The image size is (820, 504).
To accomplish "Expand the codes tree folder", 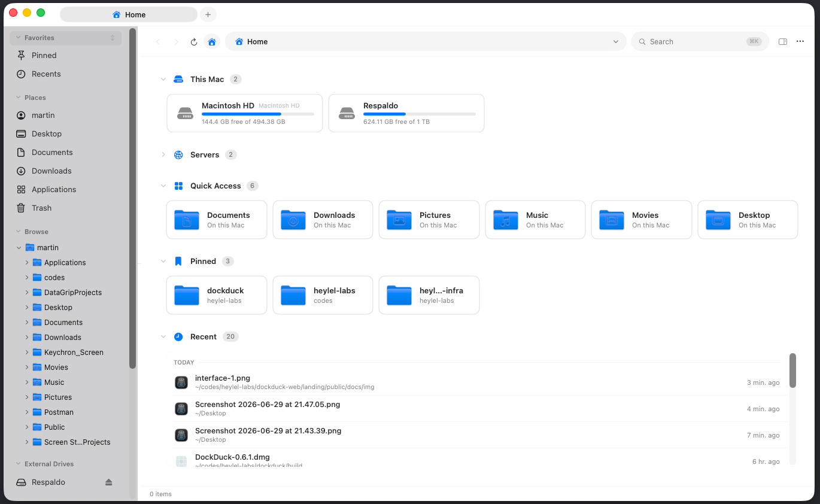I will point(27,277).
